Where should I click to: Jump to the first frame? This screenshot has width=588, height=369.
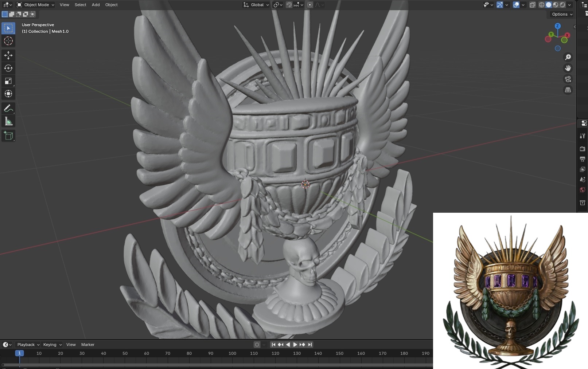273,345
